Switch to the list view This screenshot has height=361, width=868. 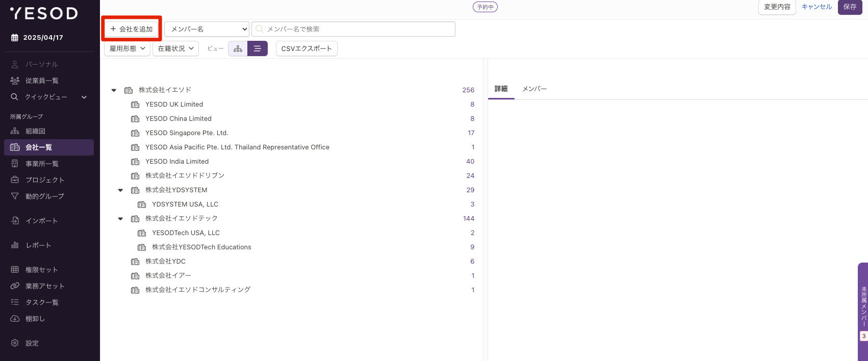coord(258,48)
